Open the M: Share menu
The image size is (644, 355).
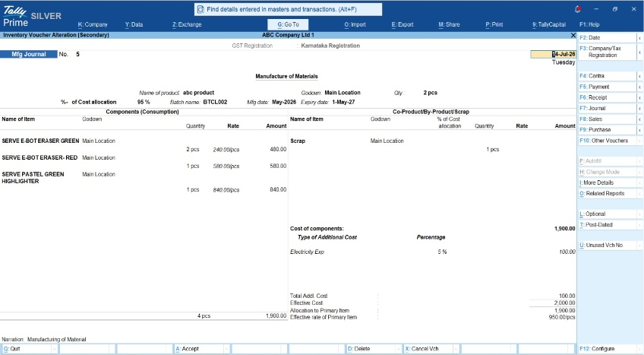click(449, 24)
